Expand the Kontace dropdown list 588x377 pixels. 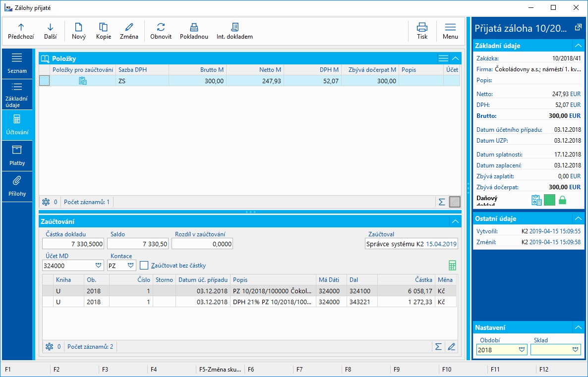click(x=130, y=266)
